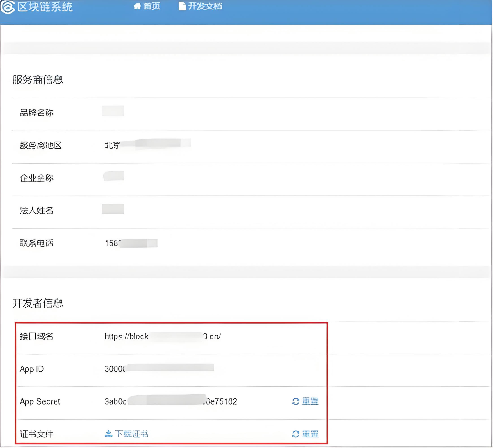Viewport: 493px width, 448px height.
Task: Click the 重置 link for 证书文件
Action: point(310,434)
